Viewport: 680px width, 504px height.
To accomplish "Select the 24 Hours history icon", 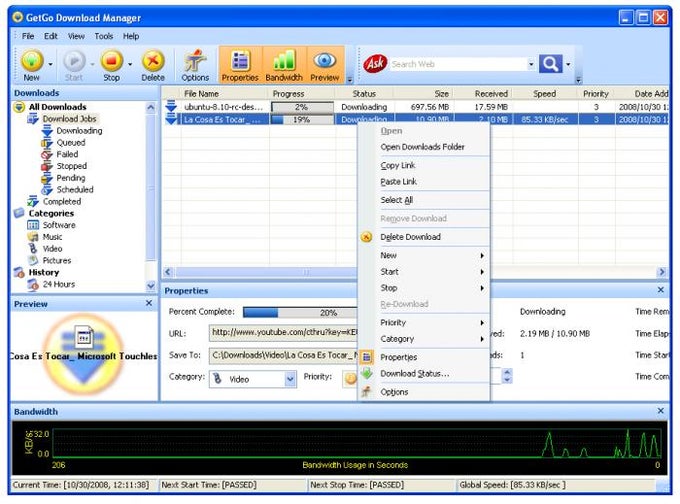I will click(33, 284).
